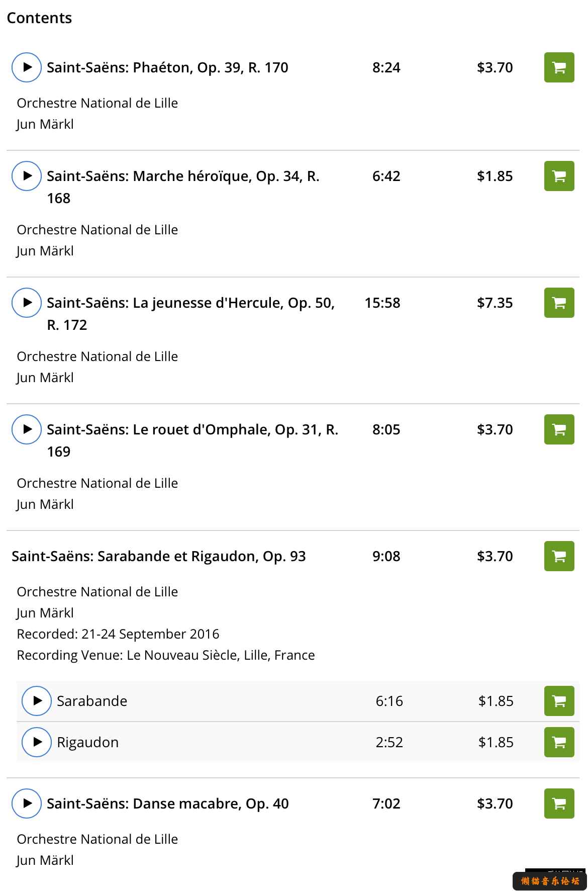Add Danse macabre to cart
The width and height of the screenshot is (588, 891).
pyautogui.click(x=559, y=804)
